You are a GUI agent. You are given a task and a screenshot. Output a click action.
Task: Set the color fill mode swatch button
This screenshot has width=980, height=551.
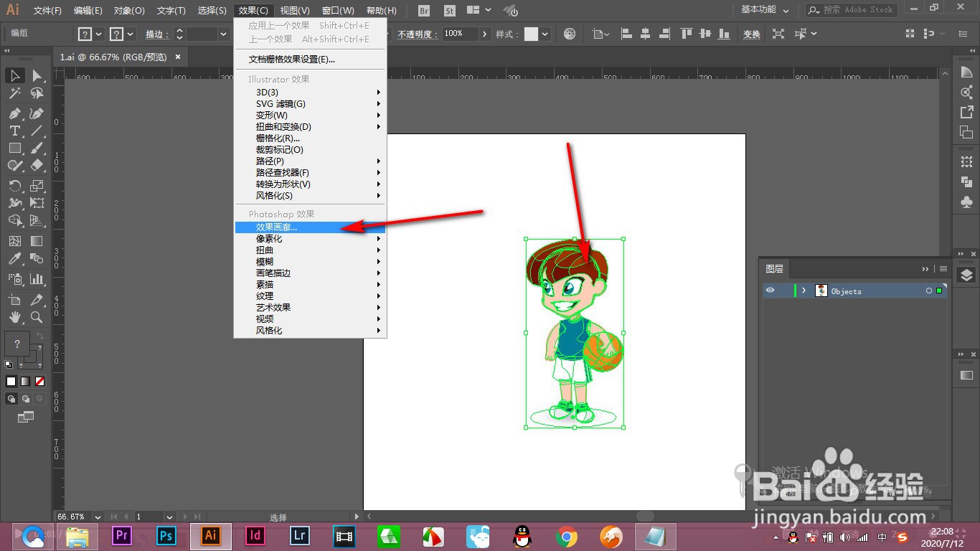point(11,382)
